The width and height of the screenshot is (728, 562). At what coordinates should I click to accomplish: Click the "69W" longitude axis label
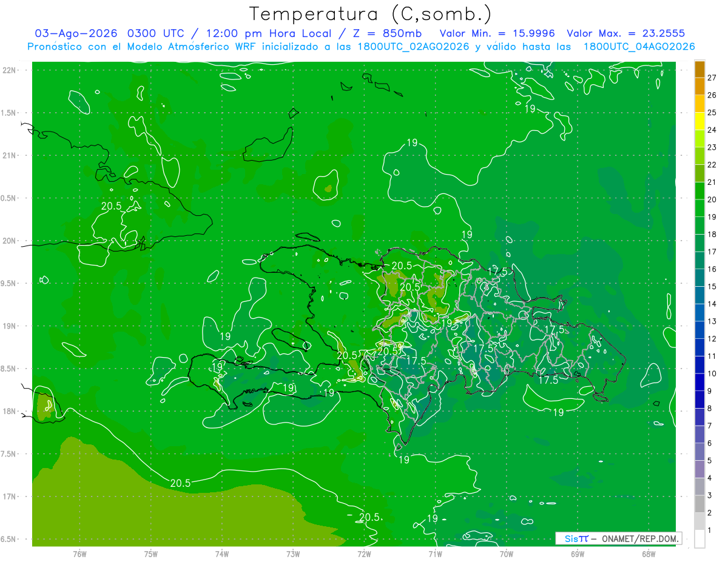click(x=577, y=554)
